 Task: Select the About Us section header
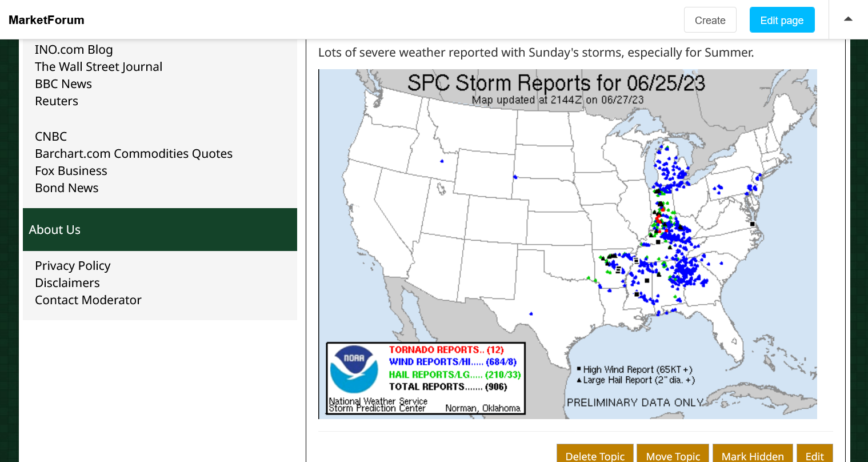[x=160, y=229]
